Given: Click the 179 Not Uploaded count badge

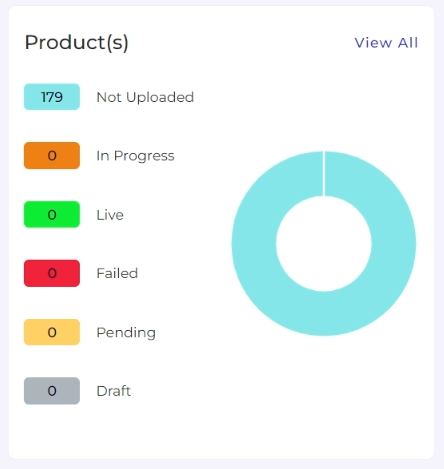Looking at the screenshot, I should click(x=52, y=97).
